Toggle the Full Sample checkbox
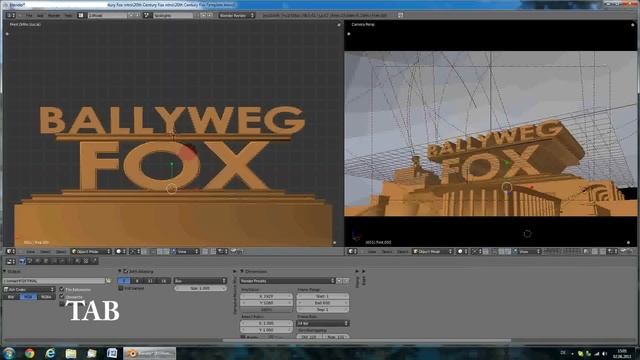The image size is (640, 360). 121,288
